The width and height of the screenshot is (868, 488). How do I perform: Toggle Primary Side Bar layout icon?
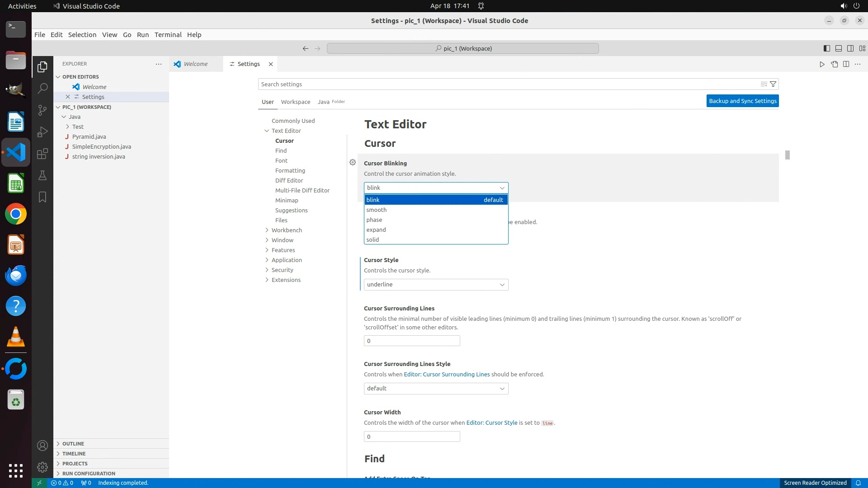pyautogui.click(x=826, y=48)
